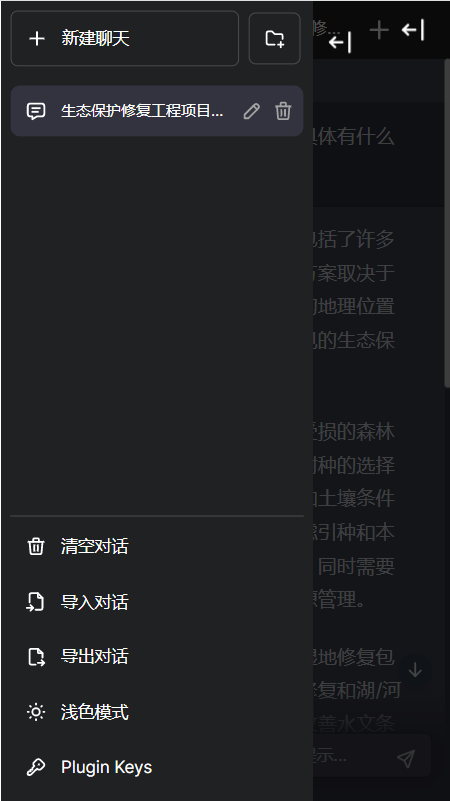Delete the 生态保护修复工程项目 conversation via trash icon
This screenshot has width=450, height=801.
pyautogui.click(x=283, y=111)
